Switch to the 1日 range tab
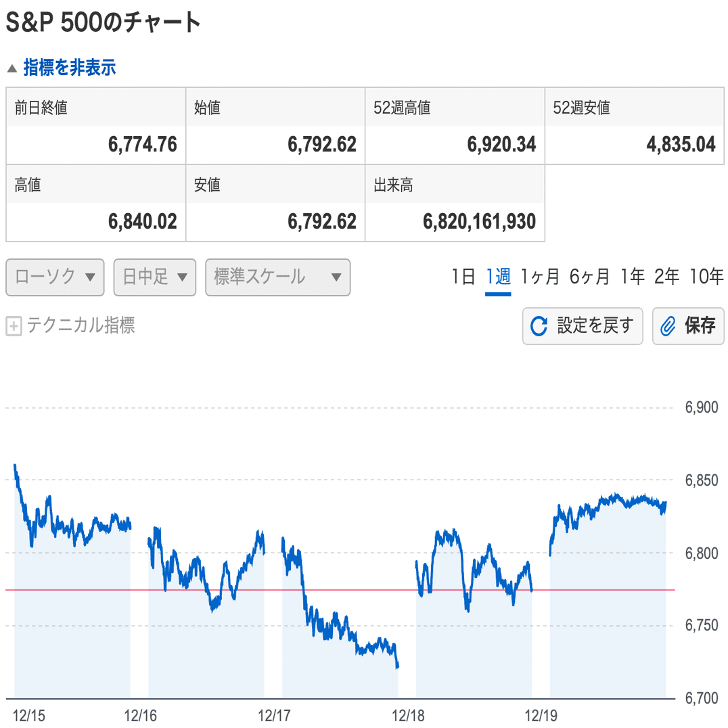Screen dimensions: 728x728 coord(463,277)
